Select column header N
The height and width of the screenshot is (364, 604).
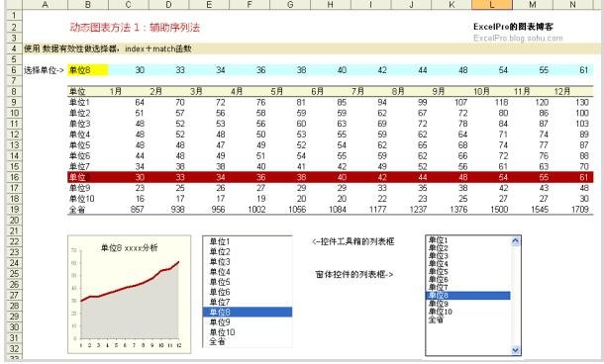point(572,5)
